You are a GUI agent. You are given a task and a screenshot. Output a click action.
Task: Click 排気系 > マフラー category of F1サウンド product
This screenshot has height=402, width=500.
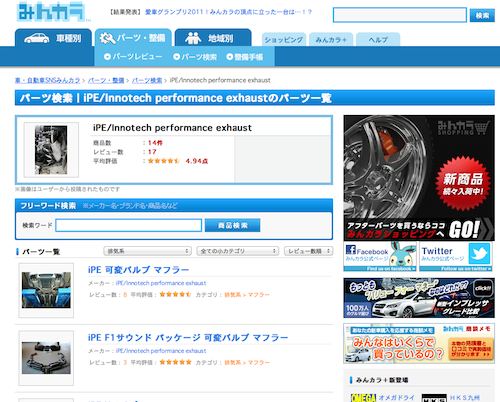(x=247, y=362)
